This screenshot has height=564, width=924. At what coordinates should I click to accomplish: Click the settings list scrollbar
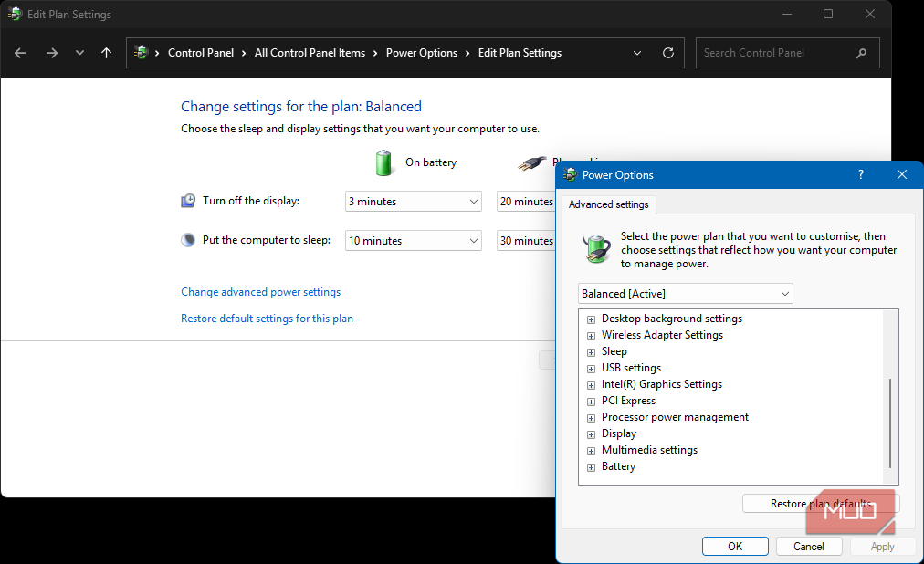890,423
